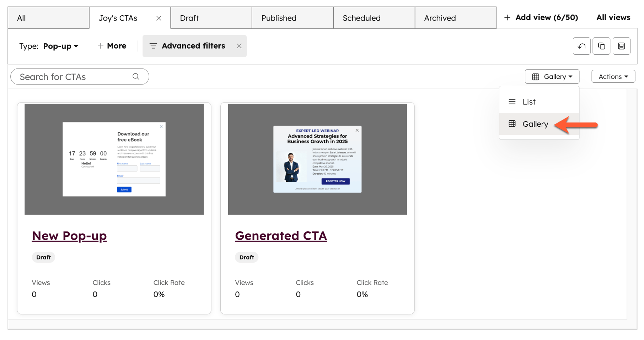The image size is (644, 340).
Task: Switch to the Published tab
Action: tap(278, 18)
